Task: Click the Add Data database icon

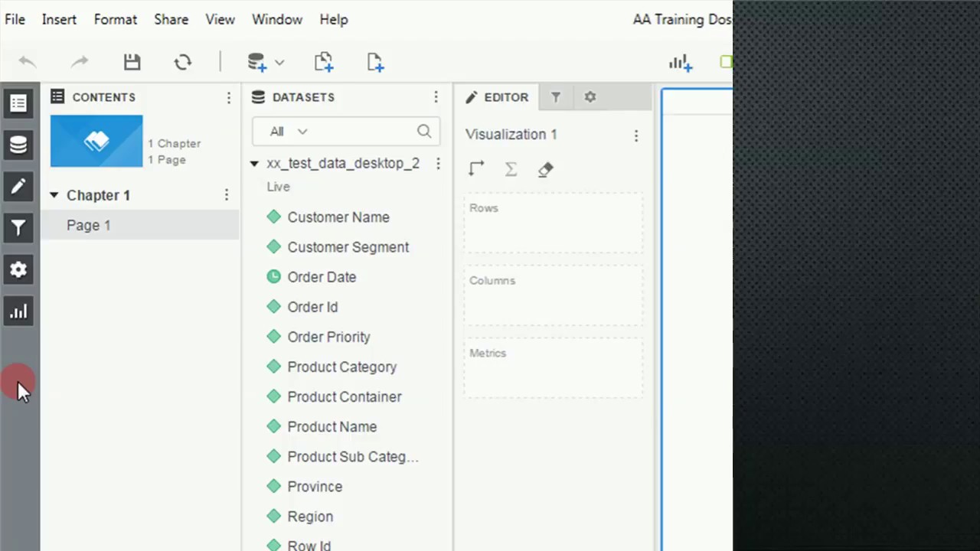Action: 257,62
